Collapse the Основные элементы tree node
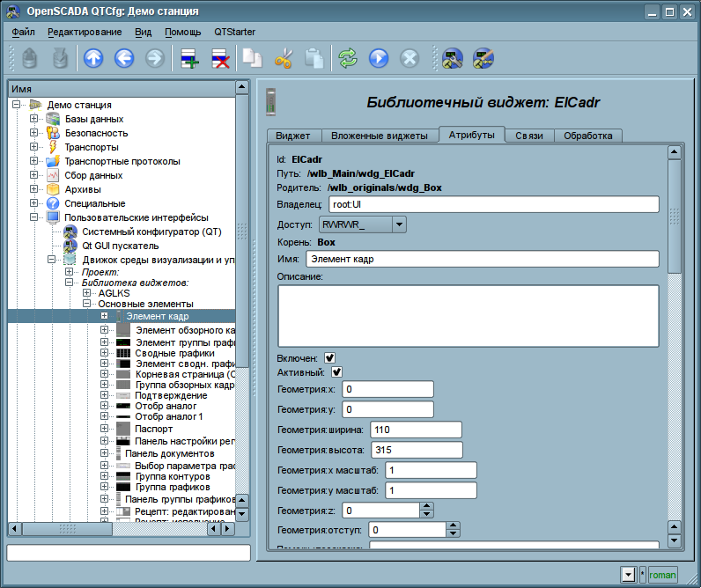Viewport: 701px width, 588px height. [87, 303]
